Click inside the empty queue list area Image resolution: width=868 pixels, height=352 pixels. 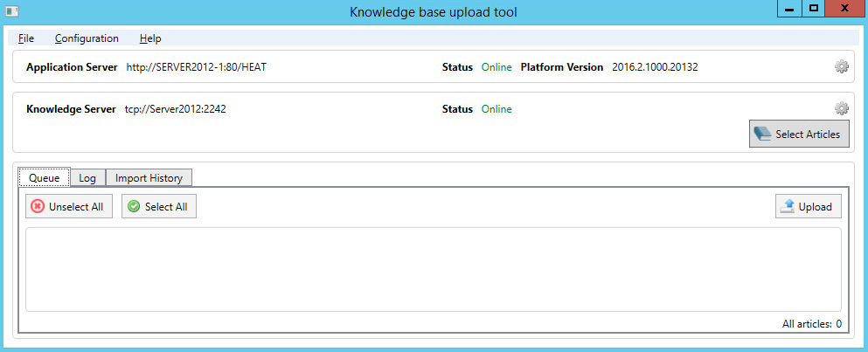coord(433,269)
